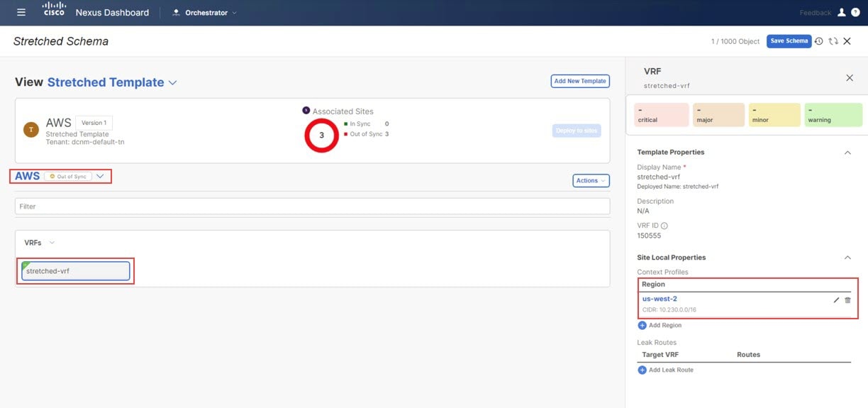Image resolution: width=868 pixels, height=408 pixels.
Task: Edit the us-west-2 region with the pencil icon
Action: 836,300
